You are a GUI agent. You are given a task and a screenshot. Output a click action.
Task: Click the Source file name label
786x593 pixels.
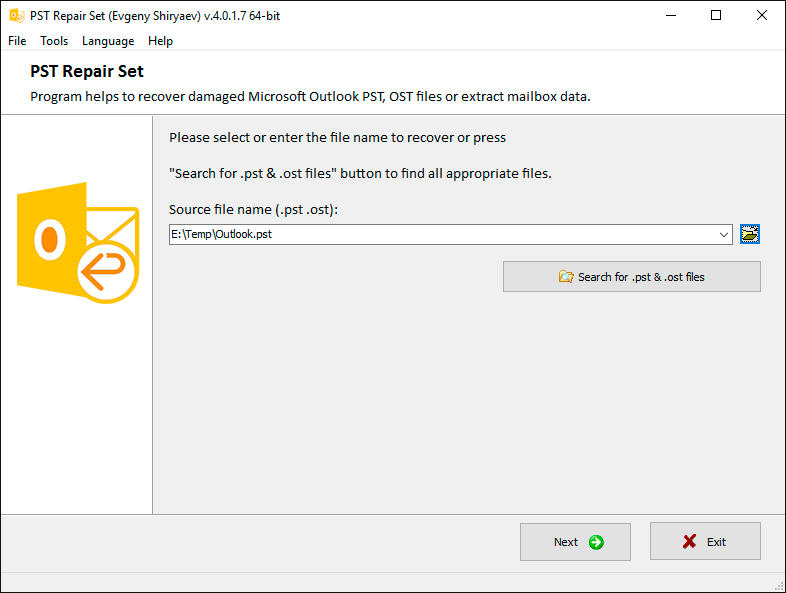[x=253, y=209]
